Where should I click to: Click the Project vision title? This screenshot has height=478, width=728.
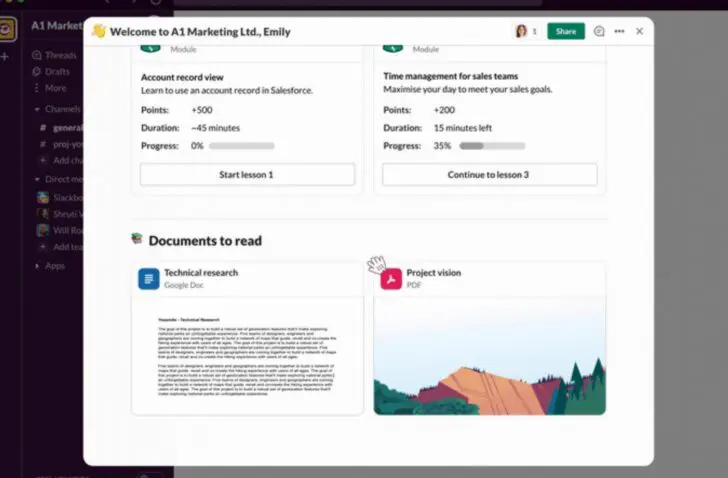(434, 272)
